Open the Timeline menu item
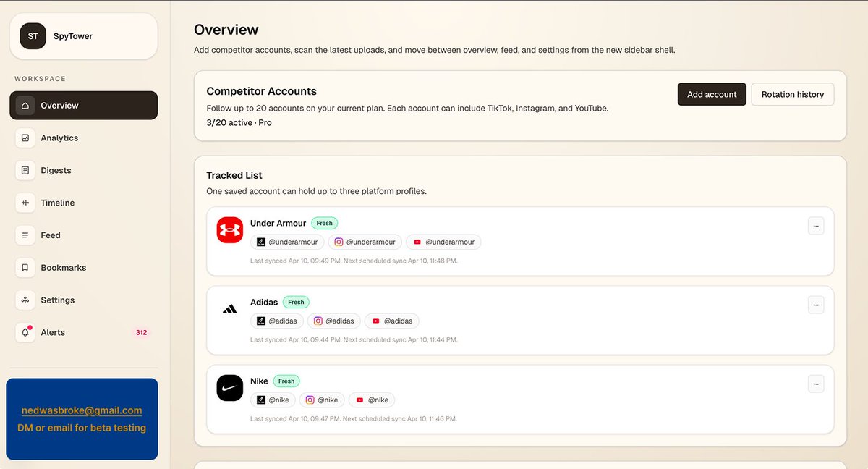Viewport: 868px width, 469px height. (x=83, y=203)
